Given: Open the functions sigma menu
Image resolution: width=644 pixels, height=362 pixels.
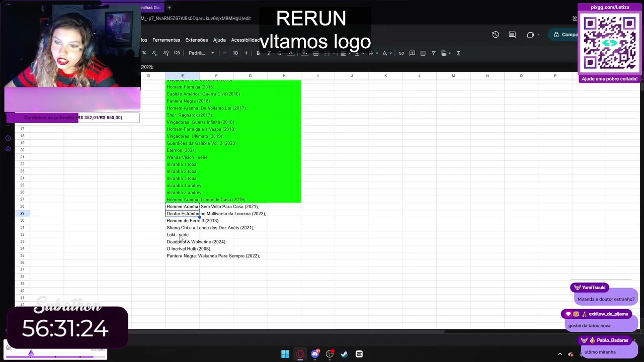Looking at the screenshot, I should 458,53.
